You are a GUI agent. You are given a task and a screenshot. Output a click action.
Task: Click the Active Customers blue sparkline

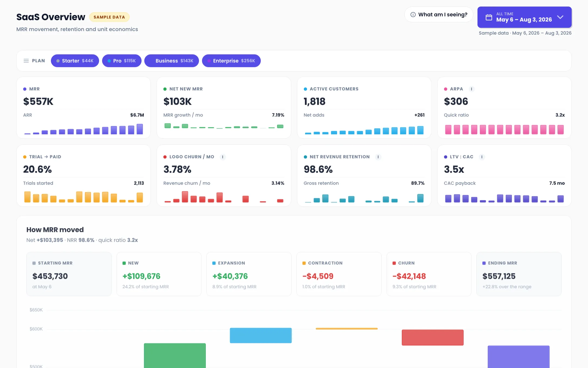click(x=364, y=130)
